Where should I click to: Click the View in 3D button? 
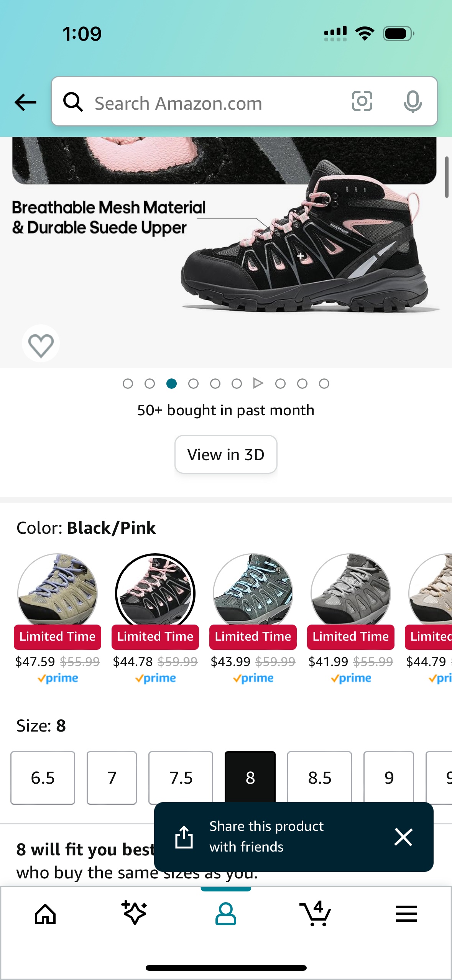coord(226,454)
